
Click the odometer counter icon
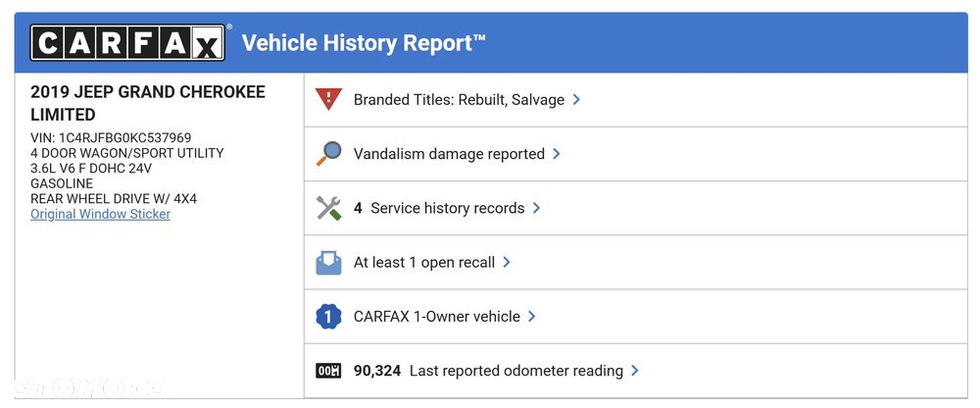coord(328,371)
